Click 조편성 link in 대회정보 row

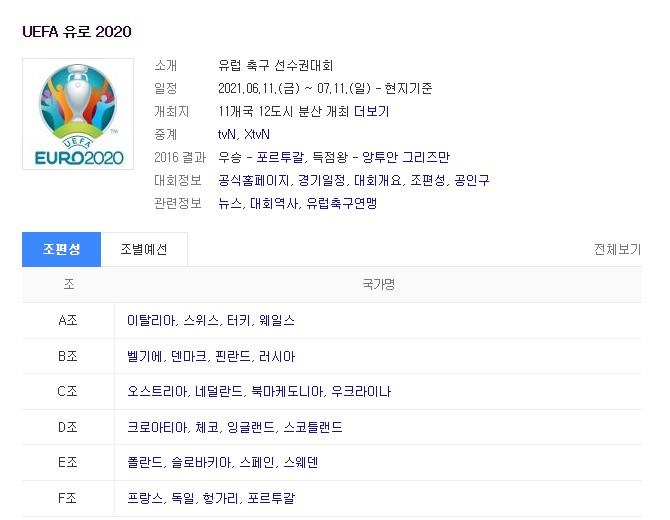(x=428, y=180)
